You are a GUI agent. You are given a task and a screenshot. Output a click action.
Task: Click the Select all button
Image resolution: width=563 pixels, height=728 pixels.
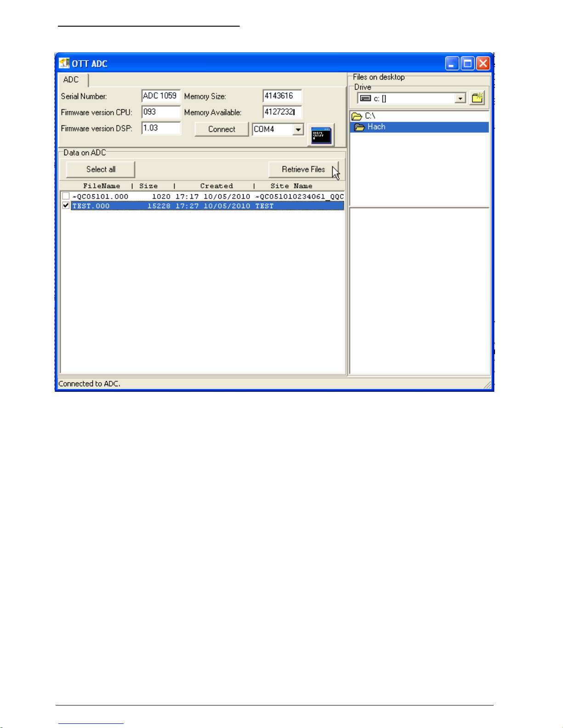pyautogui.click(x=101, y=169)
